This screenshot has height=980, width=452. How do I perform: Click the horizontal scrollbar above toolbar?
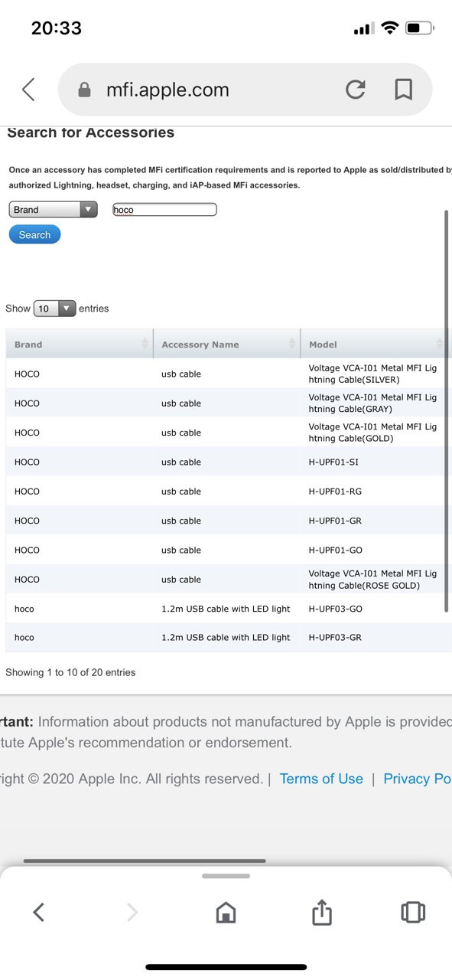click(145, 861)
